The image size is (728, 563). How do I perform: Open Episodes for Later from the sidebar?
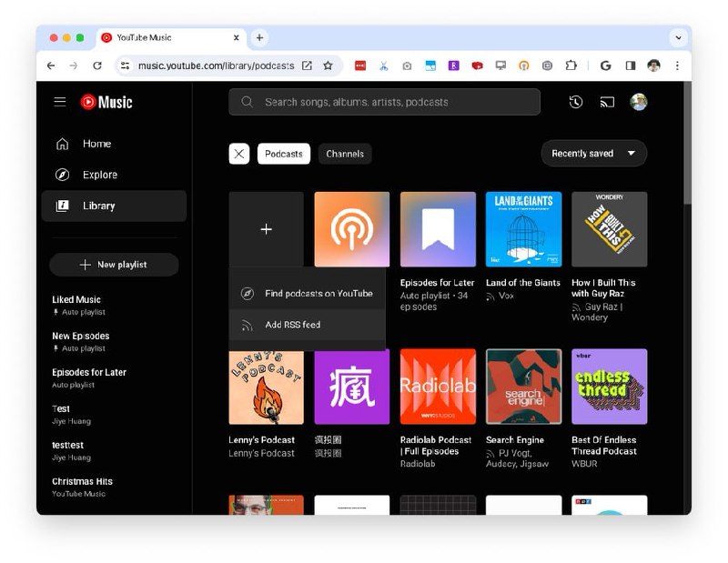pyautogui.click(x=87, y=372)
